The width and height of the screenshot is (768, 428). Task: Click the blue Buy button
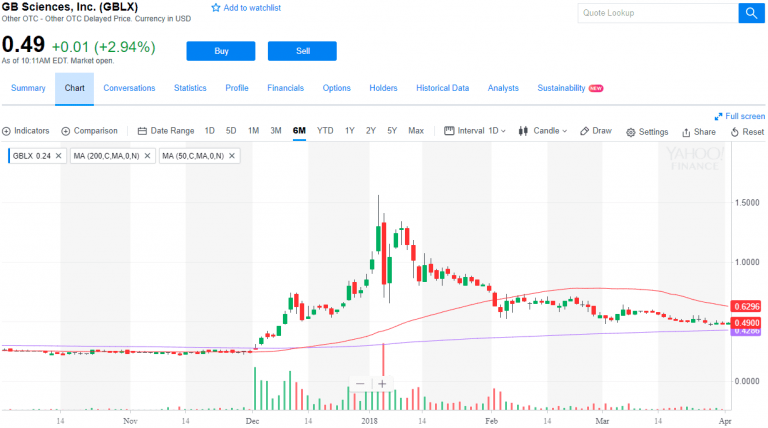pyautogui.click(x=221, y=51)
